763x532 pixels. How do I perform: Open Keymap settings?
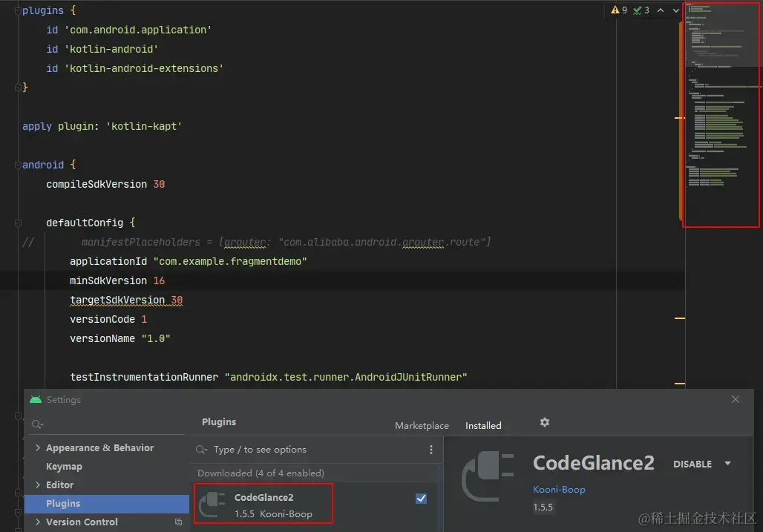coord(65,467)
